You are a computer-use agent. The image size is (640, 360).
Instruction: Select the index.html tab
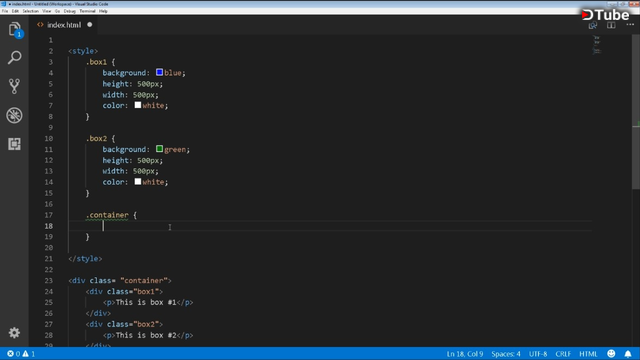tap(64, 25)
